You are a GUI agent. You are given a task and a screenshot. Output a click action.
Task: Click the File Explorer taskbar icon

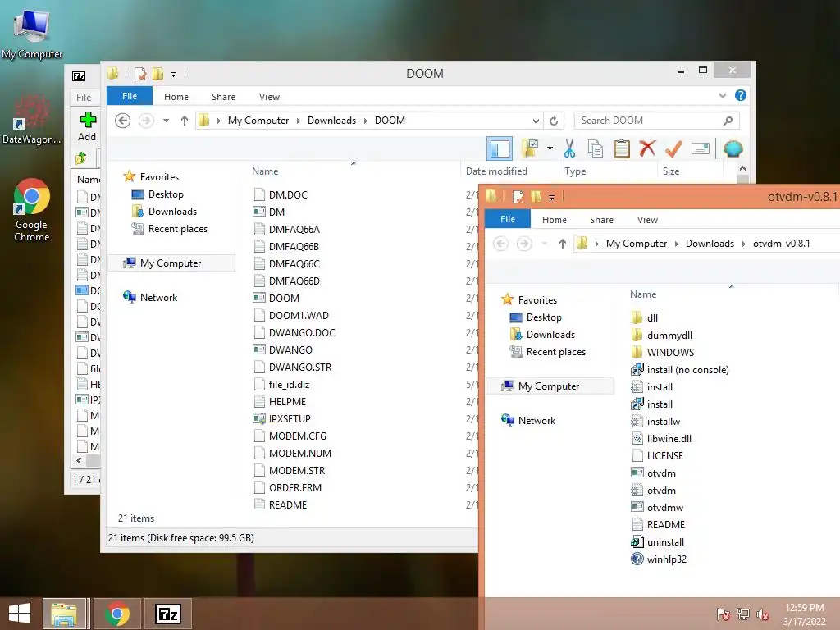(x=64, y=614)
